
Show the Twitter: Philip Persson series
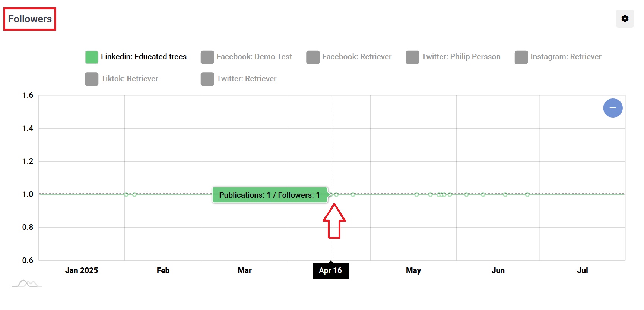click(453, 57)
